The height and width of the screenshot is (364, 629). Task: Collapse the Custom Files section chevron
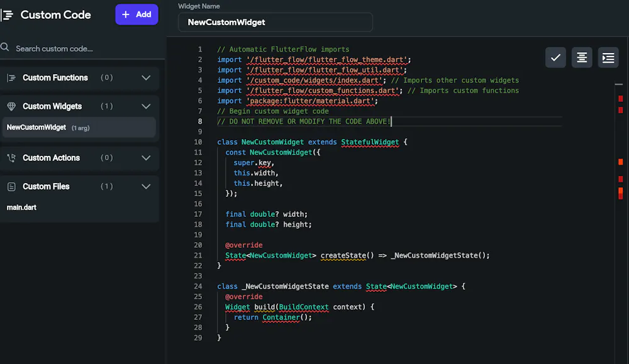(x=146, y=187)
